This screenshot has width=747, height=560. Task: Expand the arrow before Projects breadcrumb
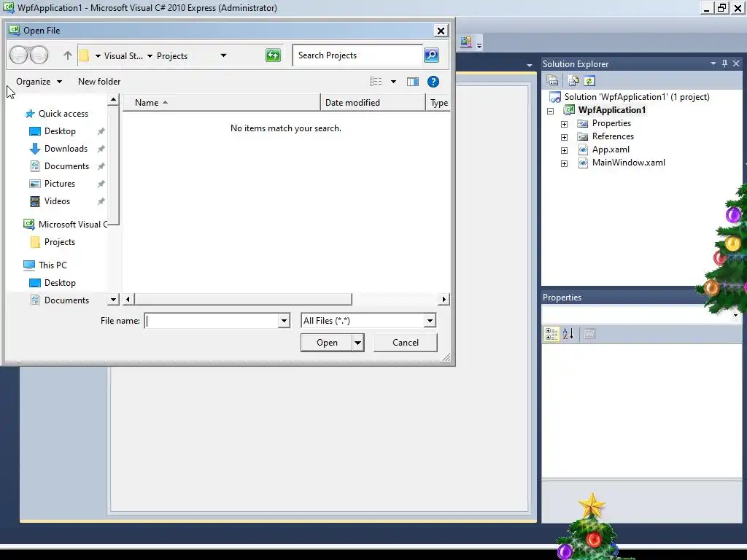point(150,55)
